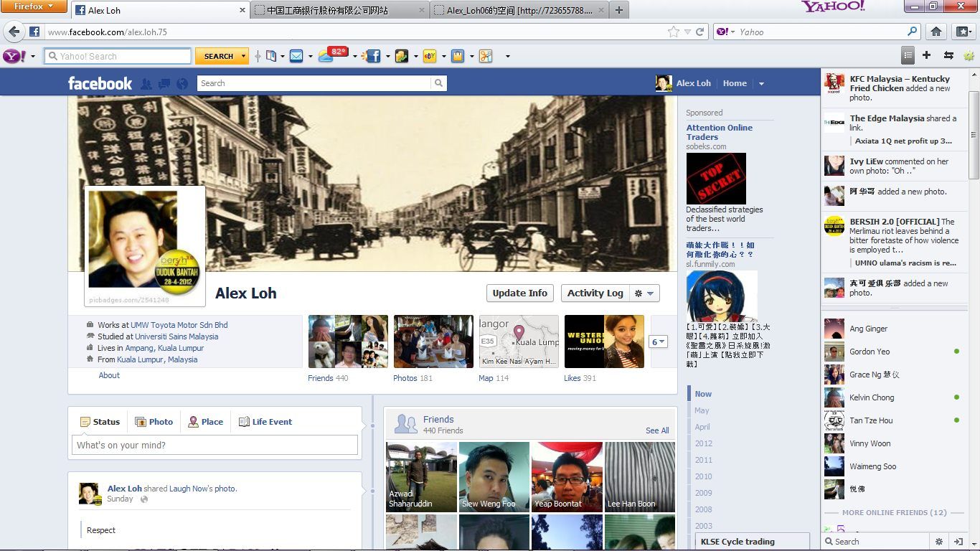Image resolution: width=980 pixels, height=551 pixels.
Task: Click the Yahoo! toolbar logo icon
Action: (x=14, y=56)
